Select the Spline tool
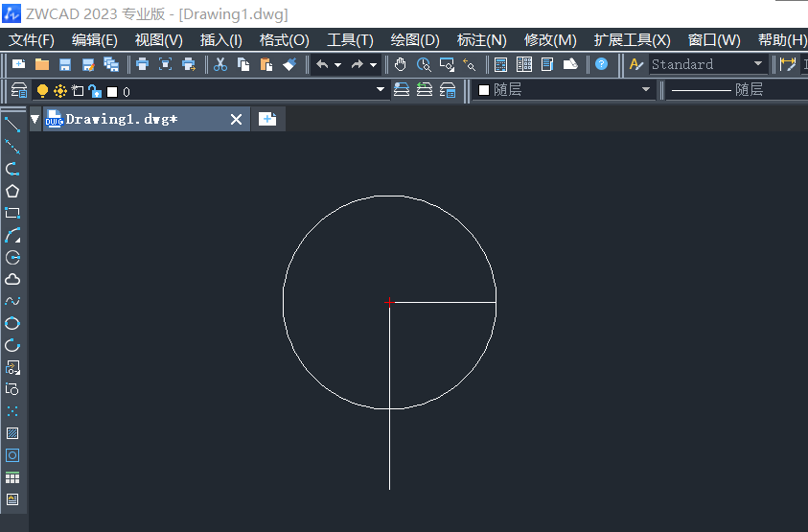 (x=12, y=301)
